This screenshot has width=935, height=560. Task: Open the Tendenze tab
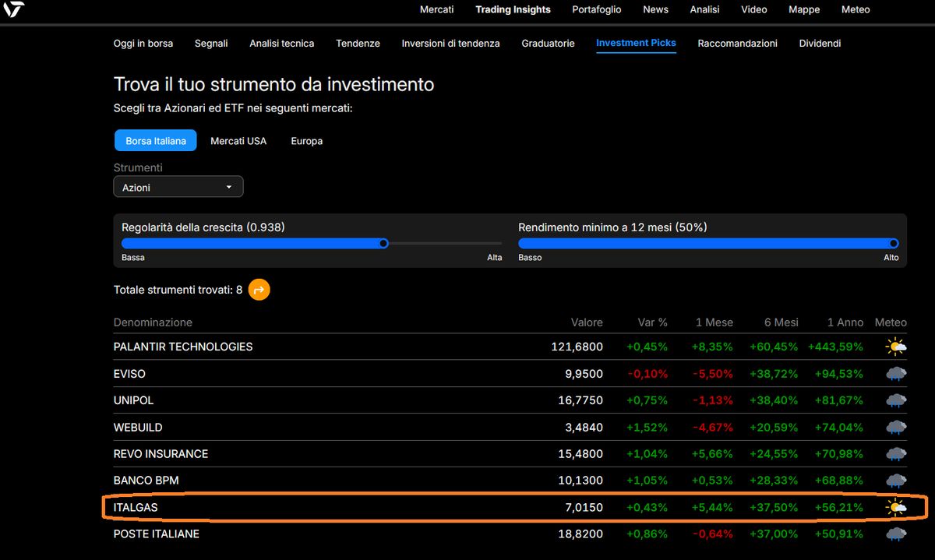click(358, 44)
